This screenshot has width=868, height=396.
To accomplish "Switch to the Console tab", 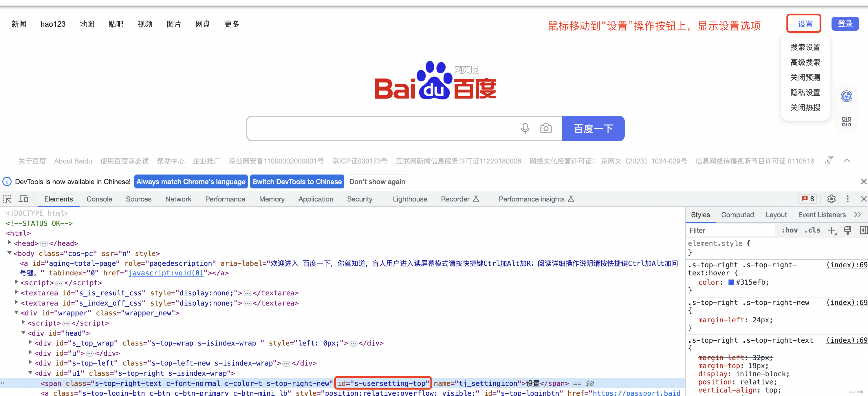I will click(99, 199).
